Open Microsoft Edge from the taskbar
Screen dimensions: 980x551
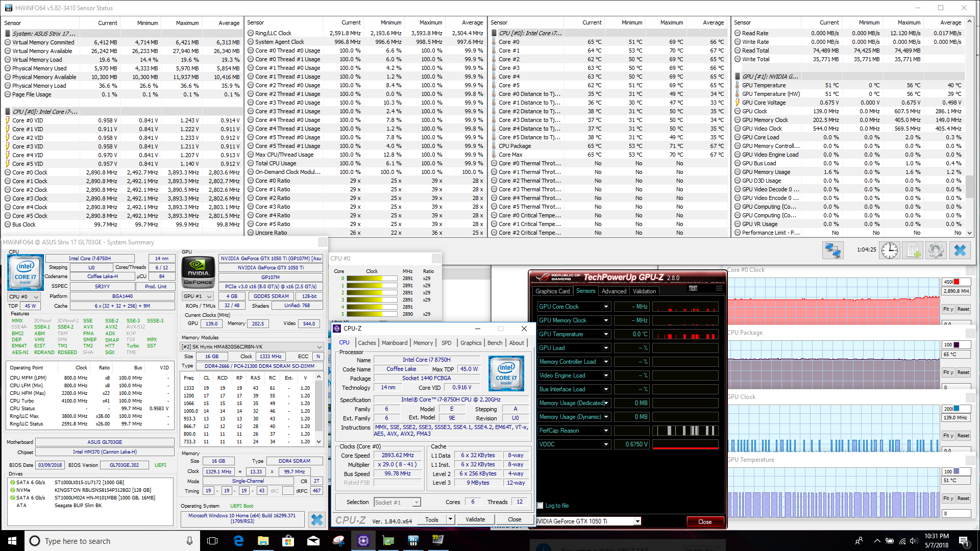238,541
